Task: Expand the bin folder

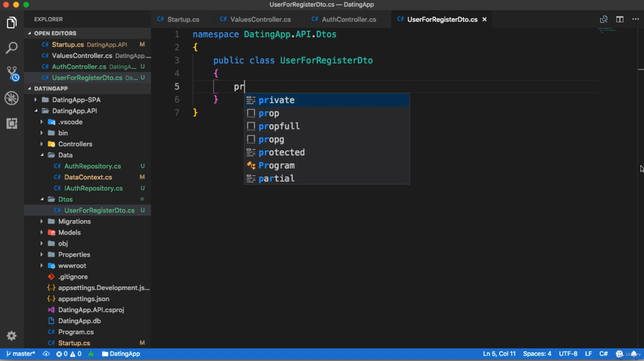Action: click(x=88, y=133)
